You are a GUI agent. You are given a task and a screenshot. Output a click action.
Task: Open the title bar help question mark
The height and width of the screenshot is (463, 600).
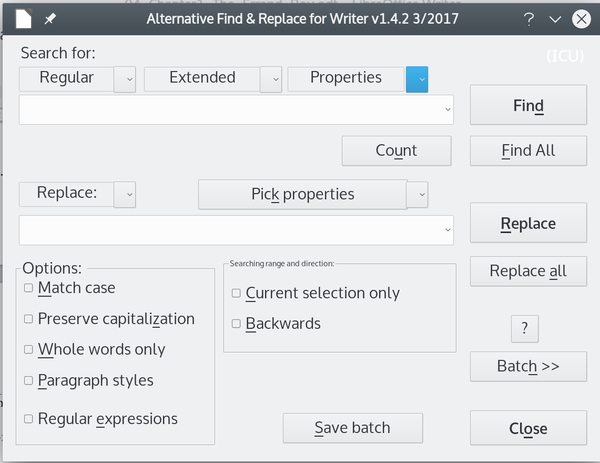(x=528, y=19)
